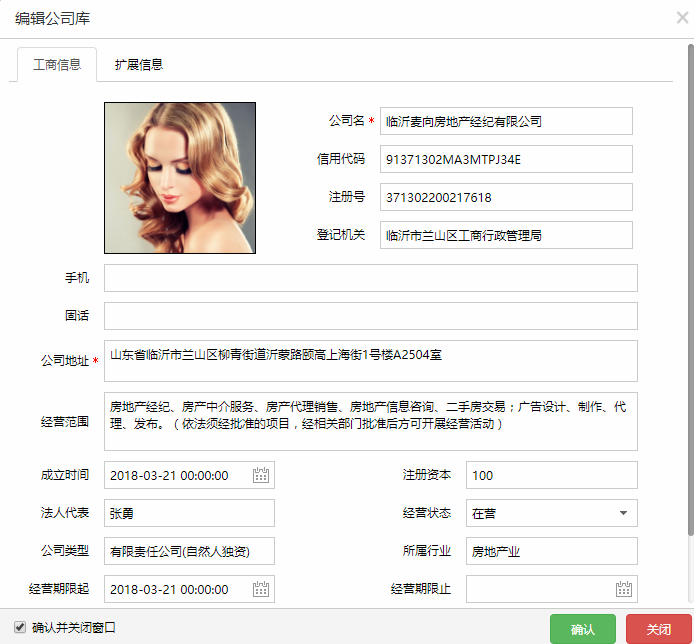Click the company portrait thumbnail image

pos(180,178)
